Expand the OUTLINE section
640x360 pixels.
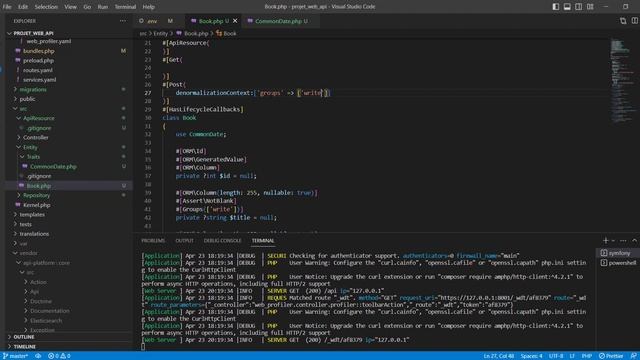[x=24, y=337]
